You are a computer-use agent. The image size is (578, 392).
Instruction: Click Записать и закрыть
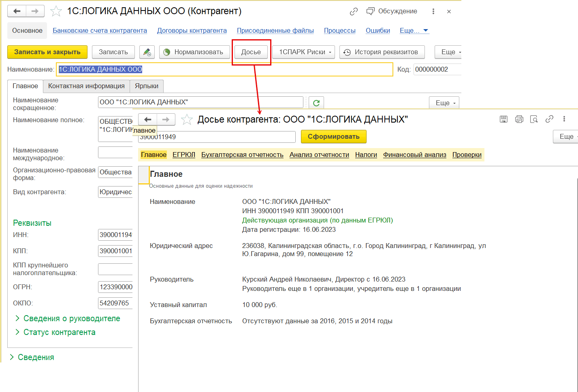pos(47,52)
